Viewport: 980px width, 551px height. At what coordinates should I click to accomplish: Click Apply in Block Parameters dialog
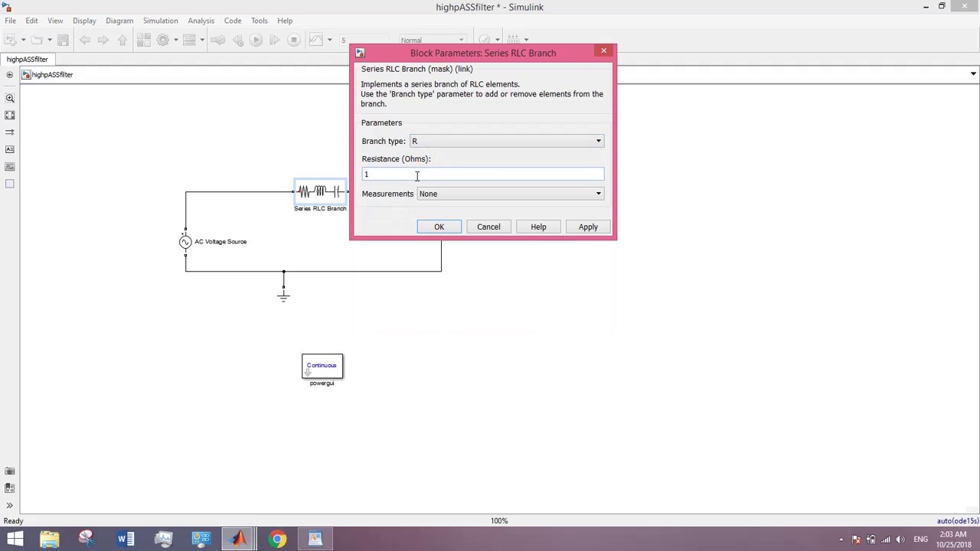[588, 227]
